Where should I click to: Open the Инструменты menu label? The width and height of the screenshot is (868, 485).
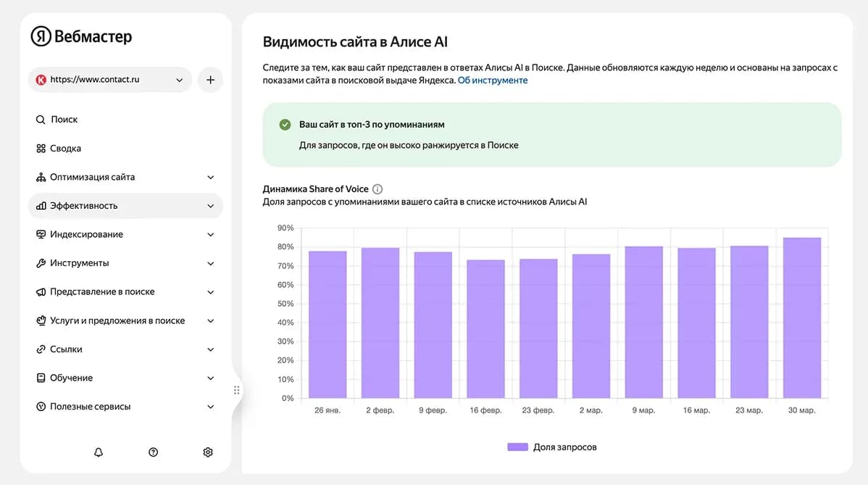point(79,264)
